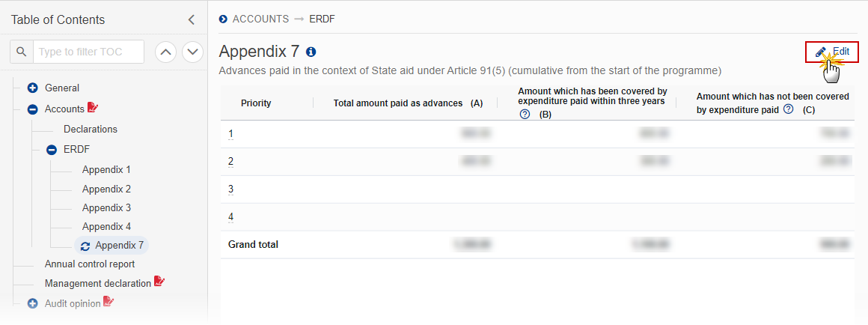Click the Priority 1 link

(230, 133)
